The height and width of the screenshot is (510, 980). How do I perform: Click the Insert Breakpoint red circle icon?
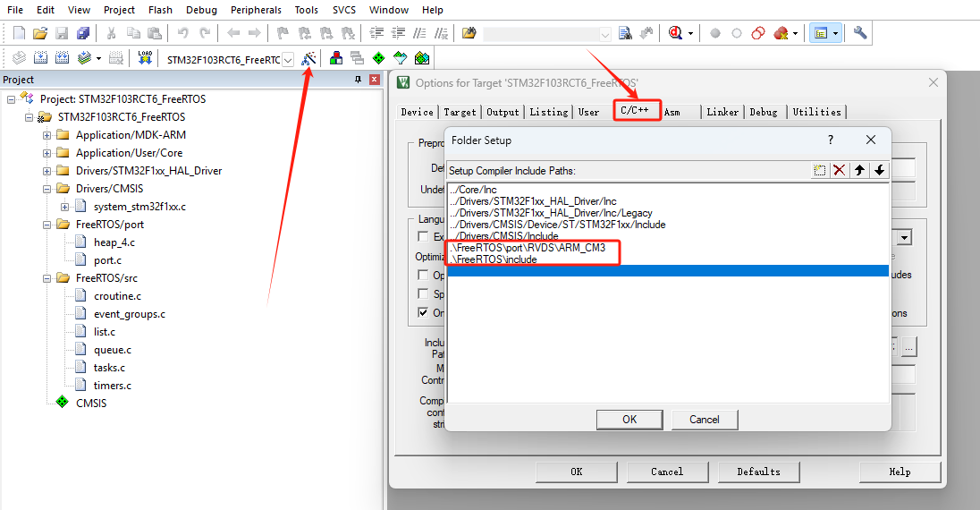(715, 33)
